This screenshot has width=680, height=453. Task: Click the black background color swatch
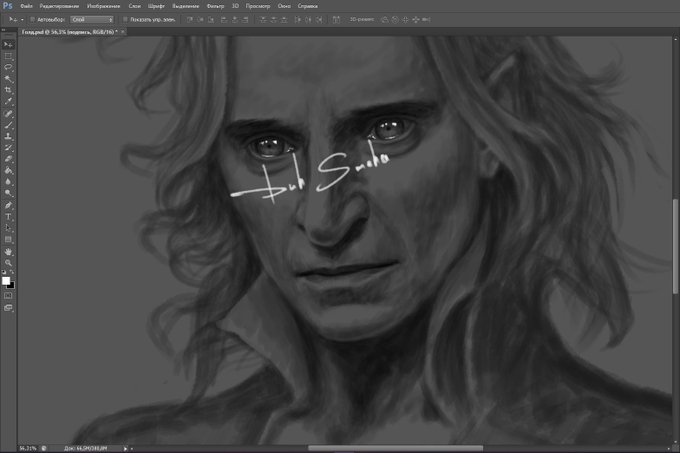point(12,286)
